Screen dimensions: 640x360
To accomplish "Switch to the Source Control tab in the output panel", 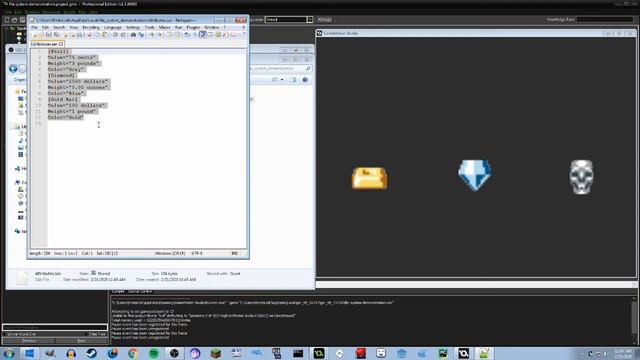I will (140, 291).
